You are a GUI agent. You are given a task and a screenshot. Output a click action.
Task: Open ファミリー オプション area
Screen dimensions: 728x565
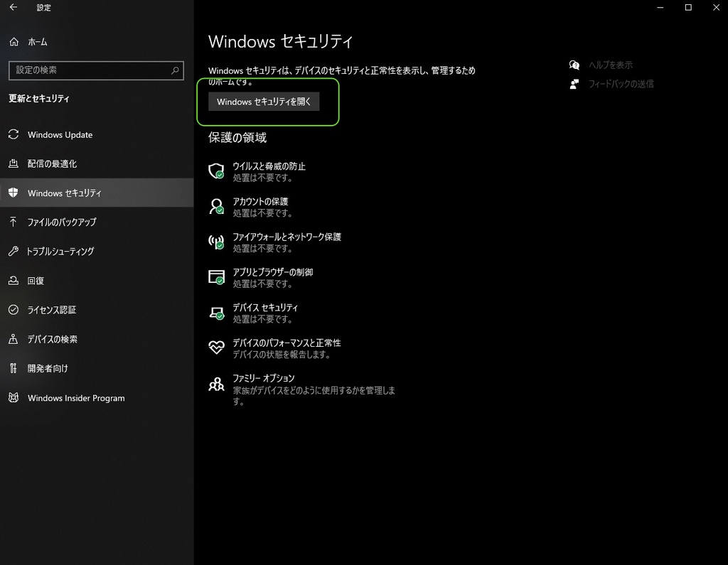pyautogui.click(x=301, y=389)
